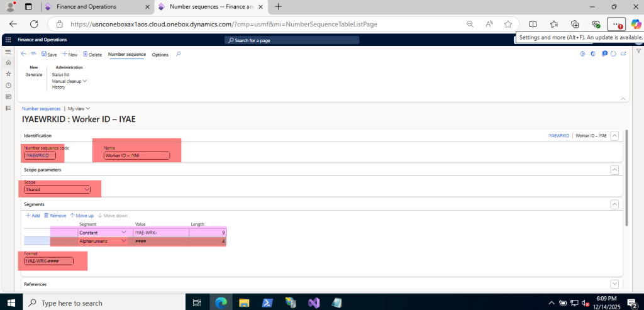The width and height of the screenshot is (644, 310).
Task: Open the Dynamics app launcher waffle icon
Action: (x=8, y=40)
